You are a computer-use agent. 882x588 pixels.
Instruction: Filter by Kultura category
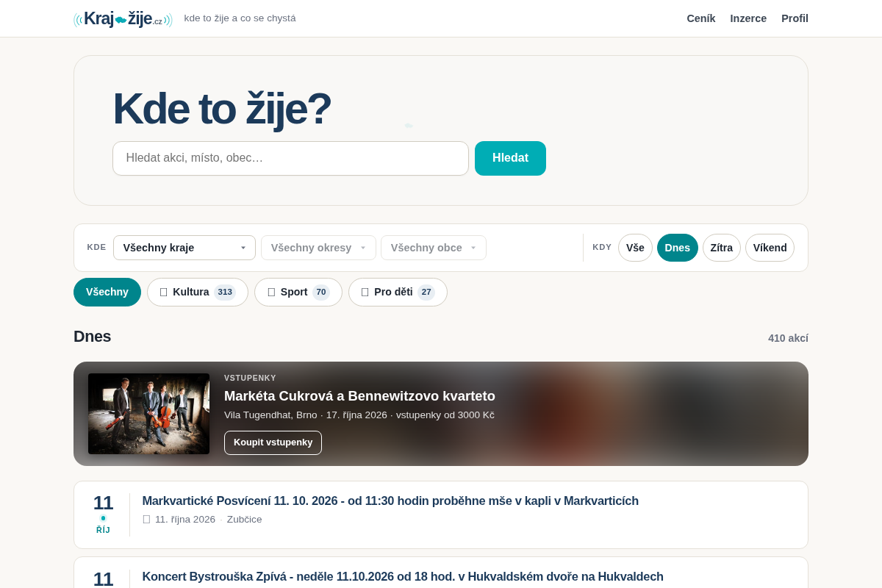pos(198,292)
